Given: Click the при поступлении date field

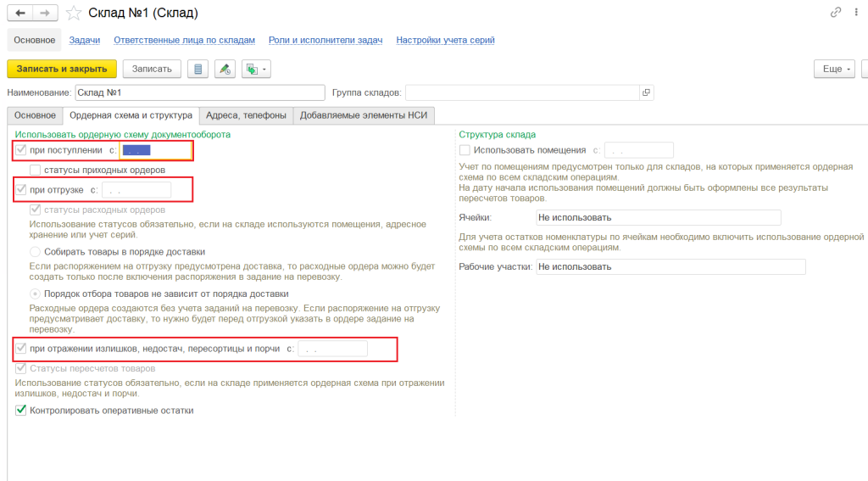Looking at the screenshot, I should point(156,150).
